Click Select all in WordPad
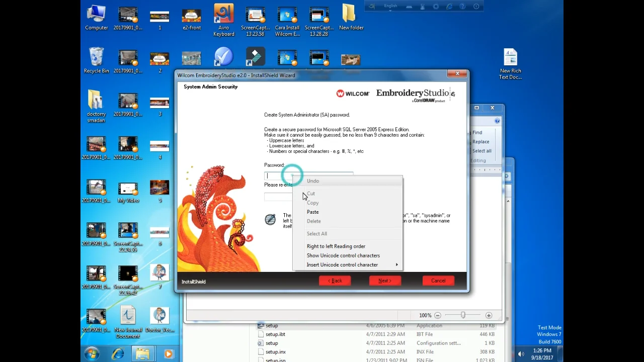The height and width of the screenshot is (362, 644). [481, 151]
